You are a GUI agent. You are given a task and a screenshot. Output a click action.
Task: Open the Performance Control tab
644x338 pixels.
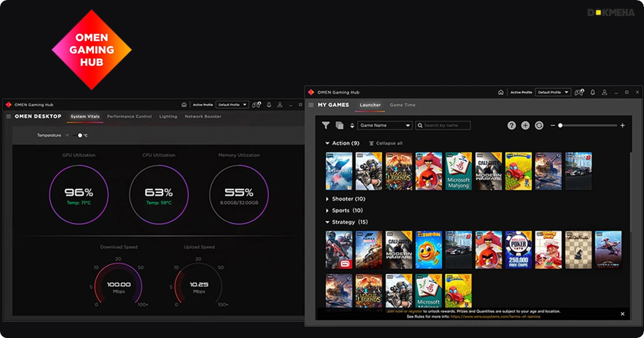129,117
